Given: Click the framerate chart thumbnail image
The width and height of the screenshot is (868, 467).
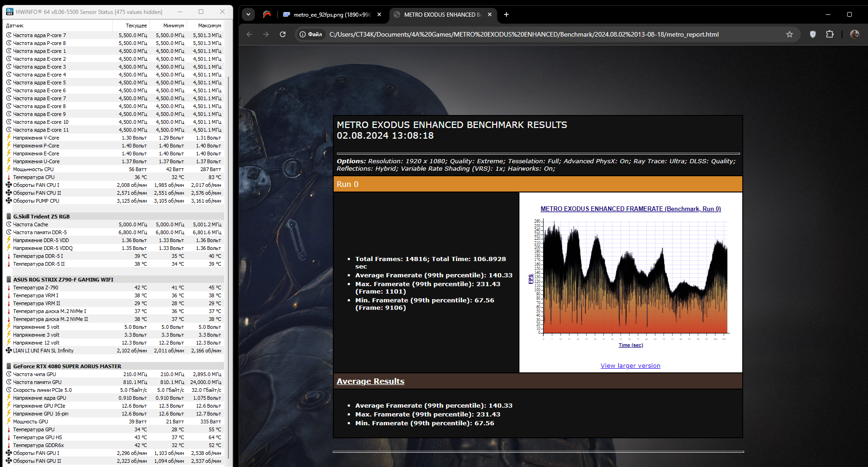Looking at the screenshot, I should pyautogui.click(x=629, y=276).
